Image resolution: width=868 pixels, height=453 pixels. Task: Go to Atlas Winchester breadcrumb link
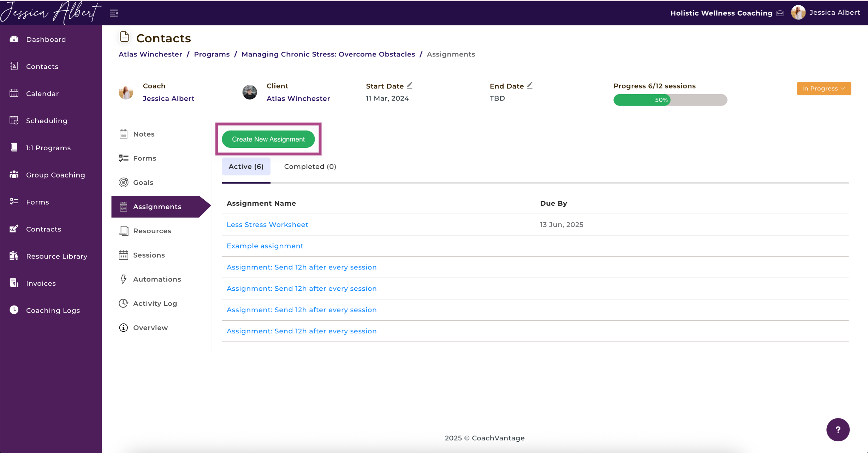click(150, 54)
